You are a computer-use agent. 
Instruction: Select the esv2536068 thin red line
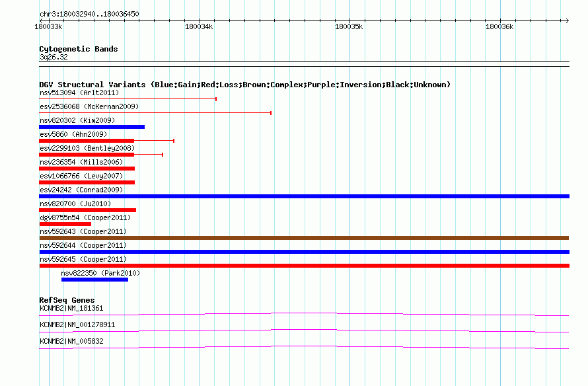pyautogui.click(x=155, y=113)
